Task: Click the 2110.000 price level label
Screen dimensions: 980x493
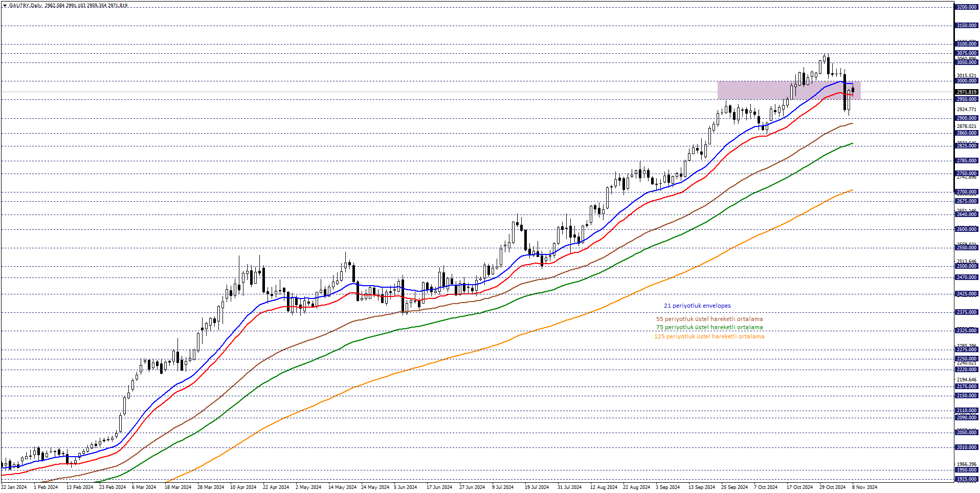Action: [967, 411]
